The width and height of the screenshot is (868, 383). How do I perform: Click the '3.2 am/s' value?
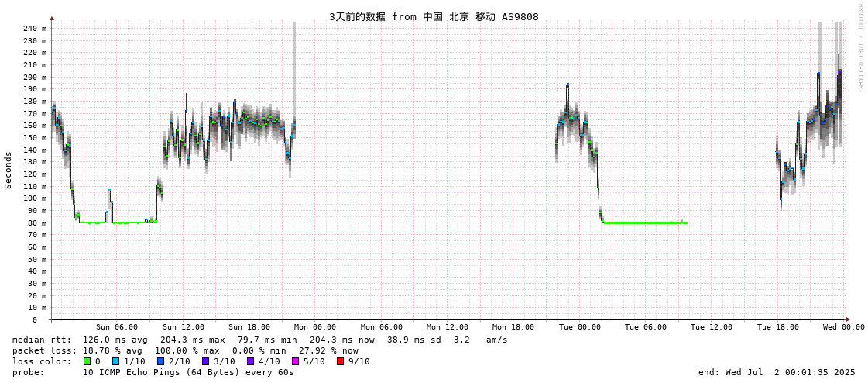tap(481, 340)
